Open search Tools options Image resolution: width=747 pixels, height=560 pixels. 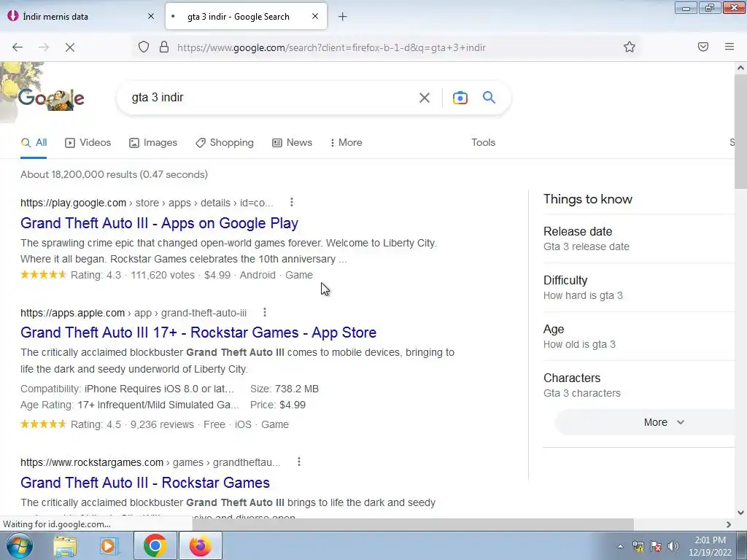click(483, 143)
